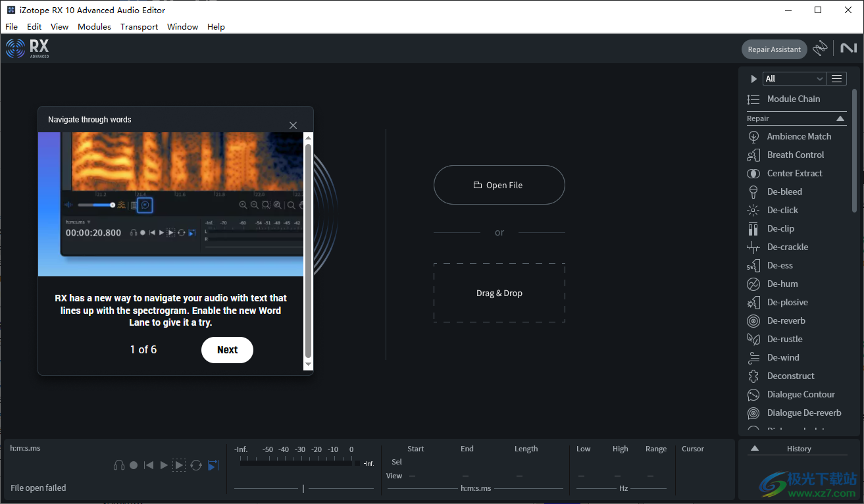The image size is (864, 504).
Task: Click the Open File area to load audio
Action: click(x=499, y=185)
